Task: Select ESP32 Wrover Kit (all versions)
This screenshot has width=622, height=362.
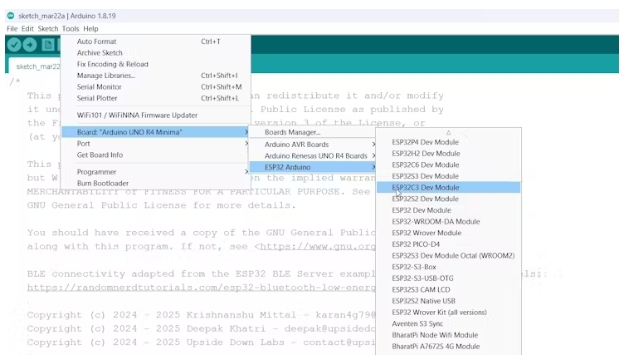Action: pos(448,312)
